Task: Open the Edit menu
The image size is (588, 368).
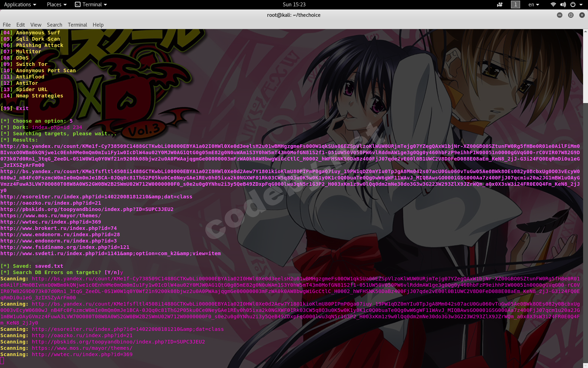Action: (21, 25)
